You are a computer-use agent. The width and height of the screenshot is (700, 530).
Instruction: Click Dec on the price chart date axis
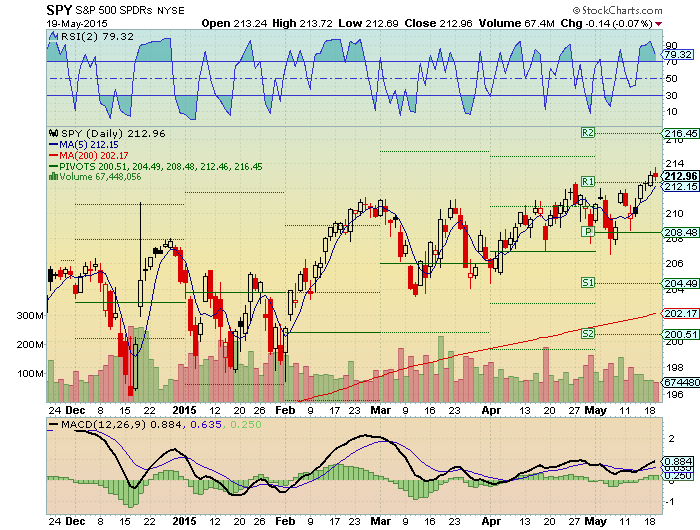coord(75,410)
